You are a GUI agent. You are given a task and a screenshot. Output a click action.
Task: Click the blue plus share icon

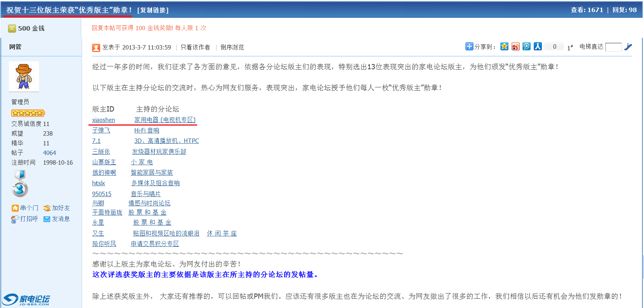(469, 47)
